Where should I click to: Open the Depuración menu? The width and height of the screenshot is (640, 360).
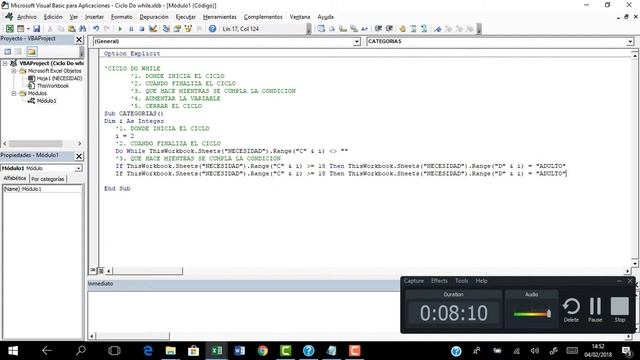coord(154,17)
